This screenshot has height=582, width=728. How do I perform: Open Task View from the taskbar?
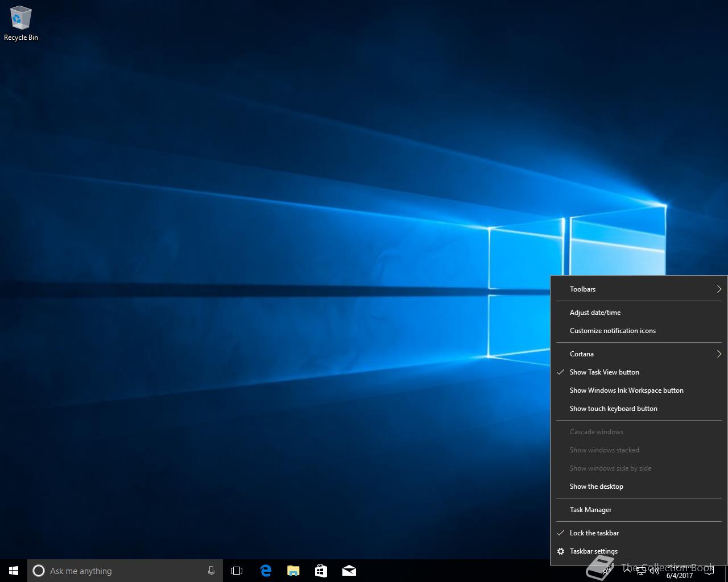tap(237, 571)
